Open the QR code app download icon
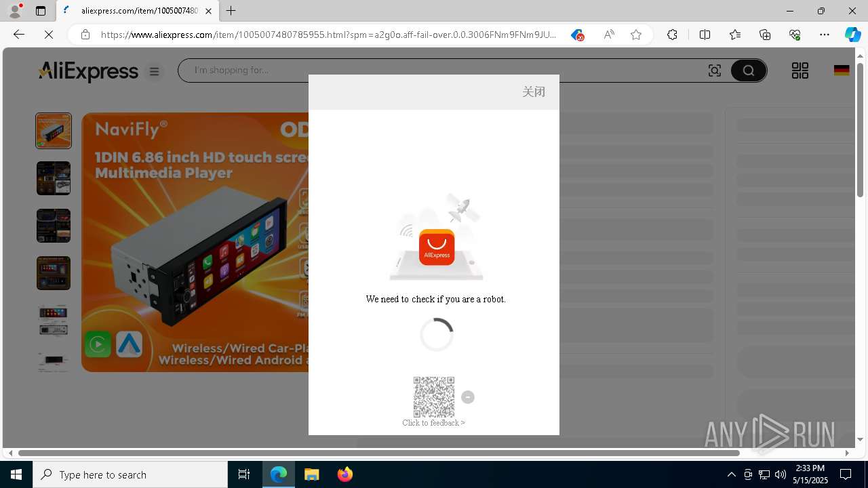This screenshot has height=488, width=868. click(x=800, y=70)
